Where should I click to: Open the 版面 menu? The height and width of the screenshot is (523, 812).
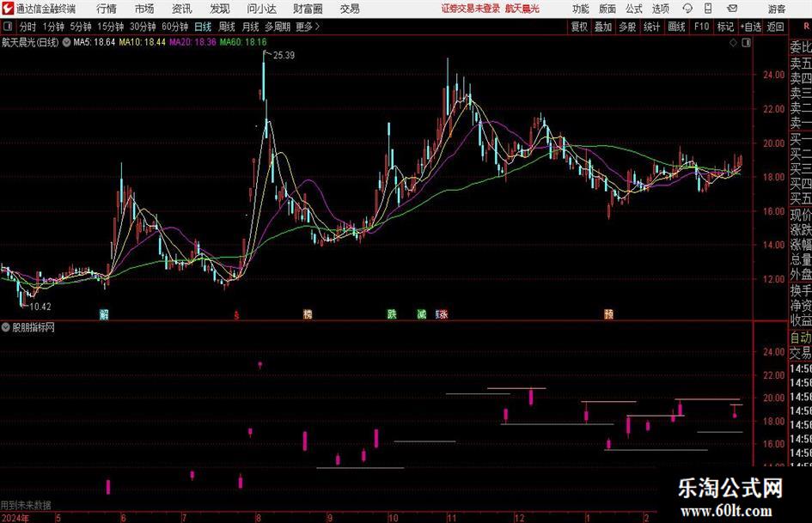click(607, 9)
